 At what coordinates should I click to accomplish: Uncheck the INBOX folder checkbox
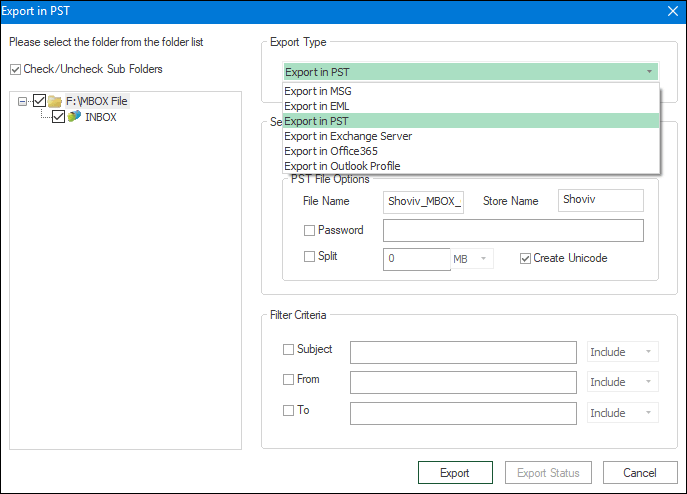58,117
